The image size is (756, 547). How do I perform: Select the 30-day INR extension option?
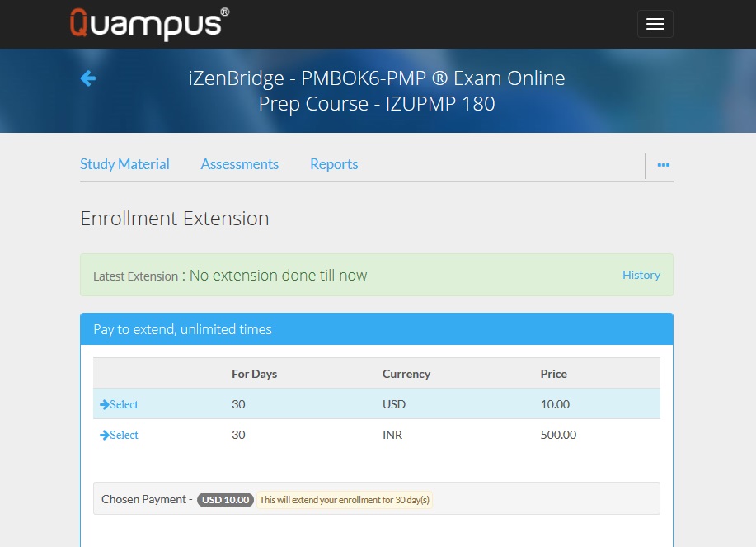pyautogui.click(x=124, y=436)
